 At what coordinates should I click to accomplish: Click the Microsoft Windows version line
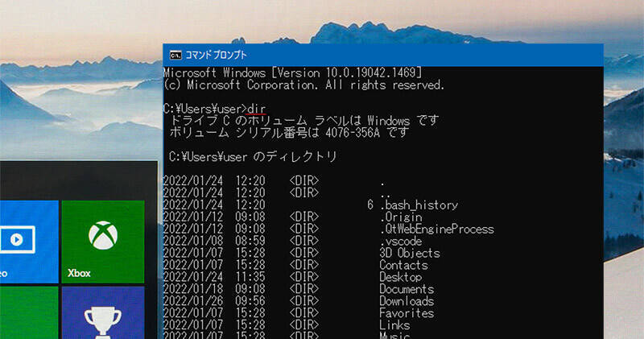click(293, 73)
